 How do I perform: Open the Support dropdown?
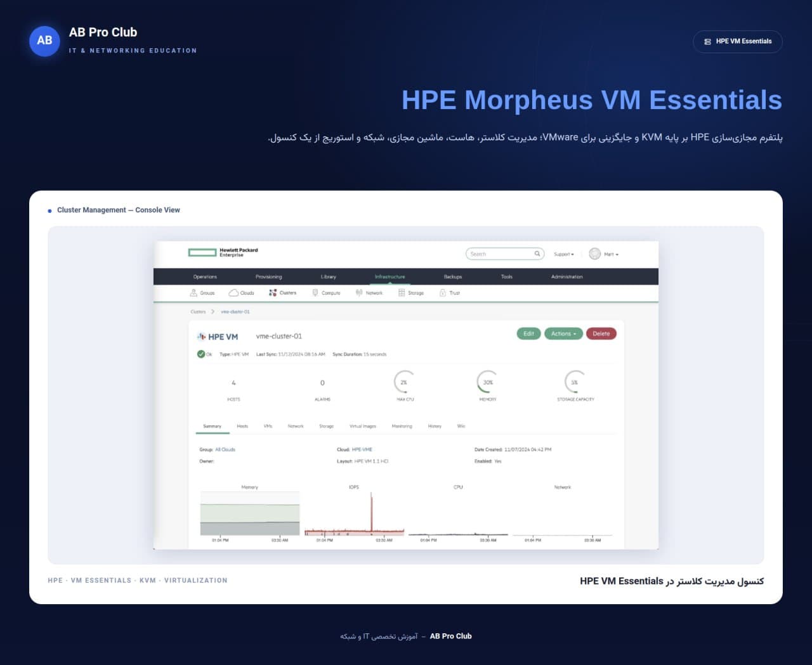(x=564, y=254)
